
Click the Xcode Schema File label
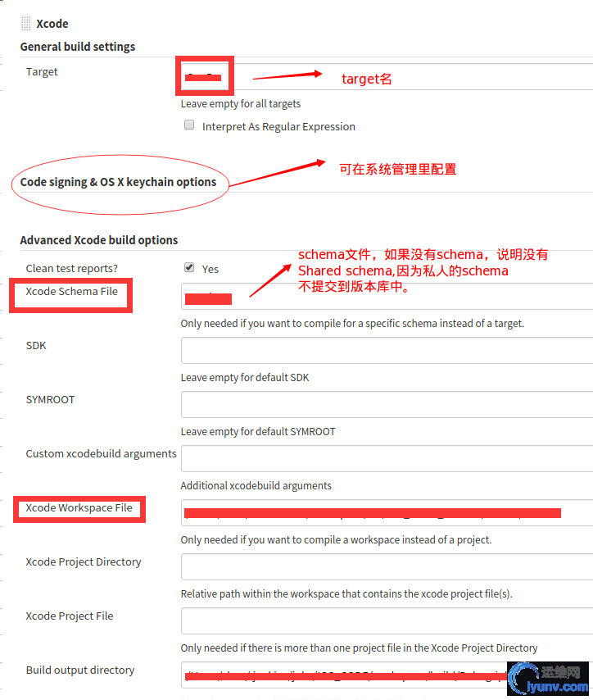point(72,292)
